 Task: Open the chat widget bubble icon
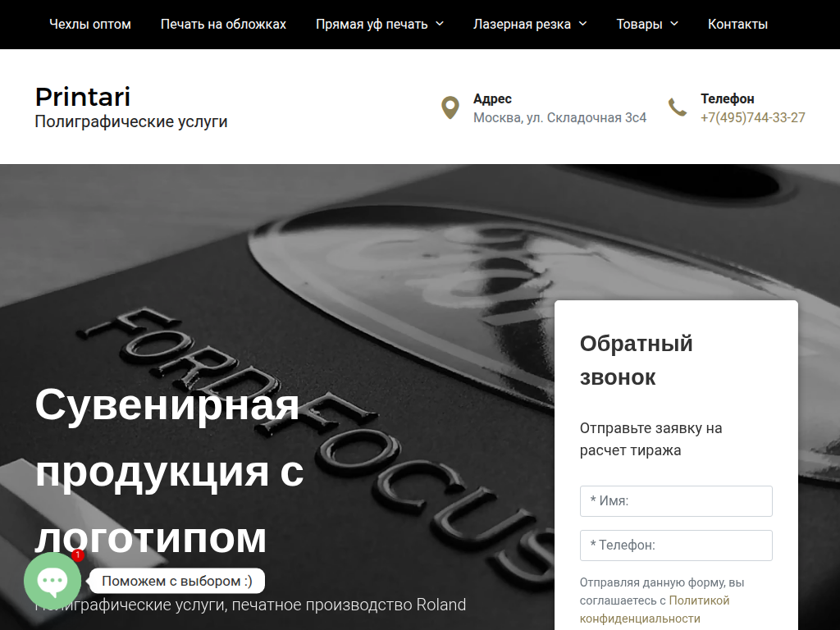pos(52,582)
